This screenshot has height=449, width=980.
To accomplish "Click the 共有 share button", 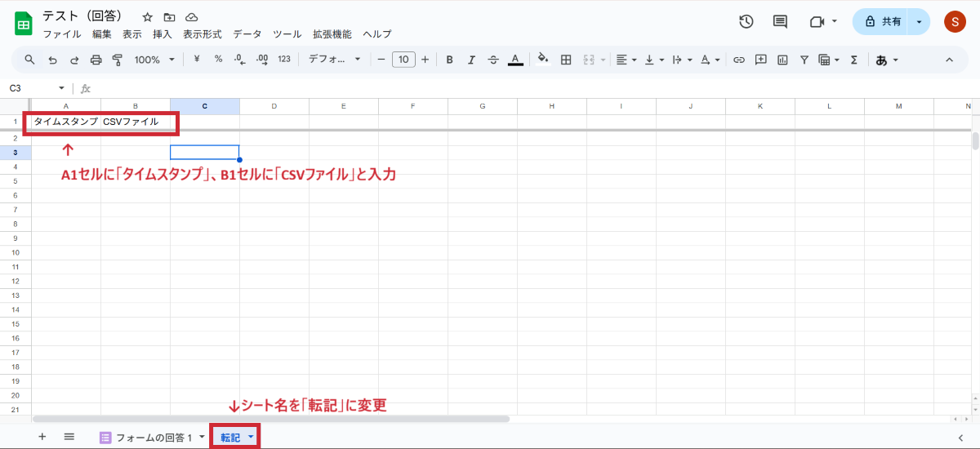I will [x=882, y=22].
